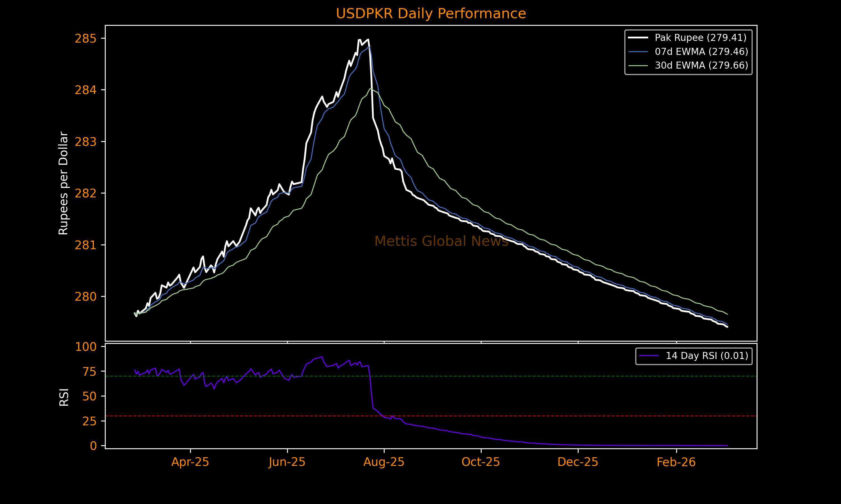Click the 285 y-axis tick label
Image resolution: width=841 pixels, height=504 pixels.
[86, 39]
